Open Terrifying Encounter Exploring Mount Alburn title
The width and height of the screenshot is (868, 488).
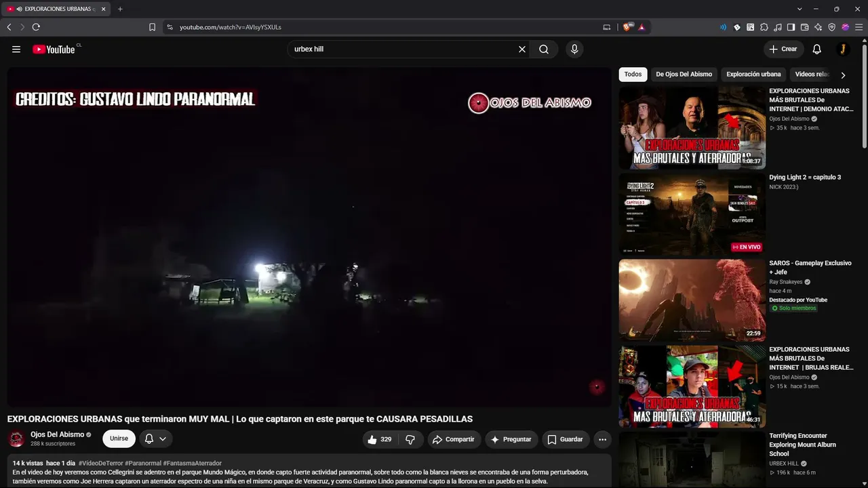[802, 445]
